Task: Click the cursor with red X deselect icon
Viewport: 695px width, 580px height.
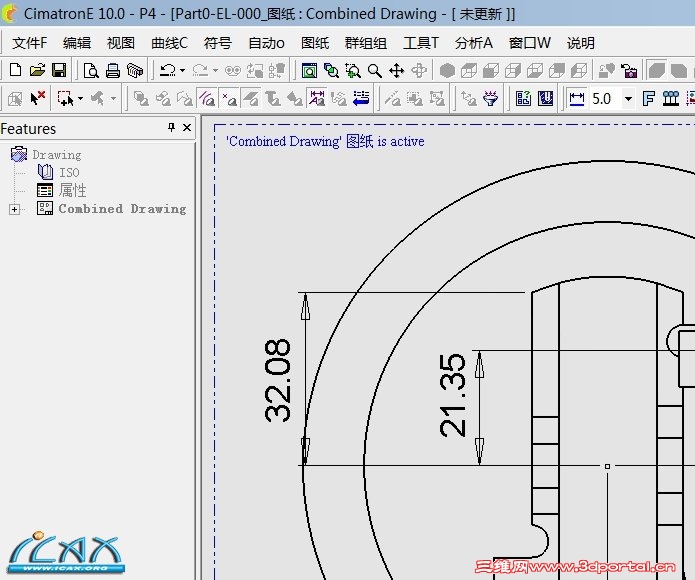Action: 38,98
